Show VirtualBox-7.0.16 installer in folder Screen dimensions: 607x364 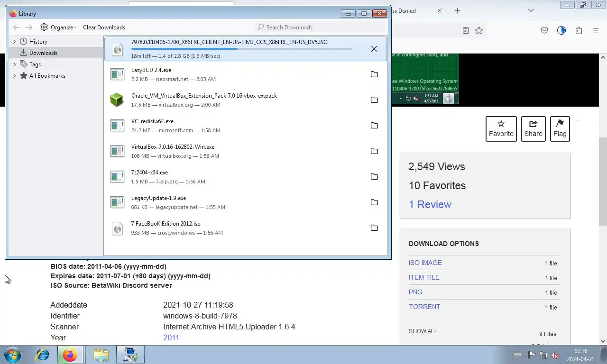click(x=374, y=151)
